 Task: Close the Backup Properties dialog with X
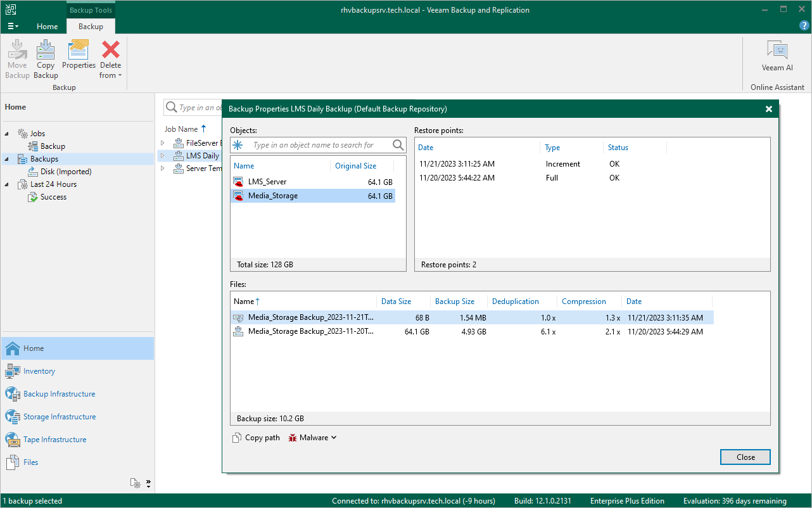coord(768,109)
